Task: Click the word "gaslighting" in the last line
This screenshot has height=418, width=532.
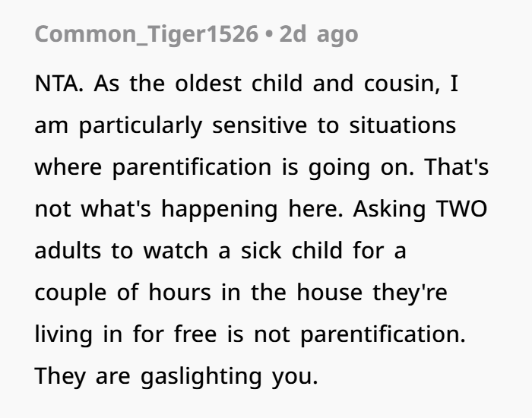Action: (201, 377)
